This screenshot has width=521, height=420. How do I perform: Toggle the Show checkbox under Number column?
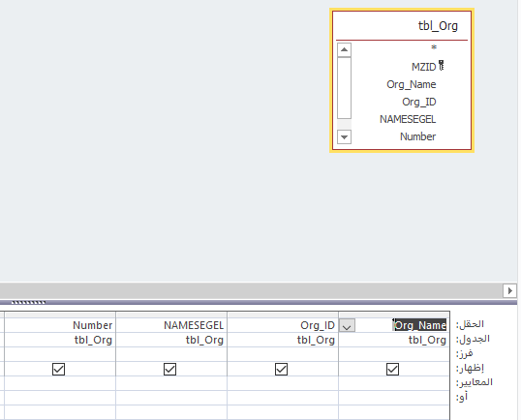pyautogui.click(x=58, y=369)
